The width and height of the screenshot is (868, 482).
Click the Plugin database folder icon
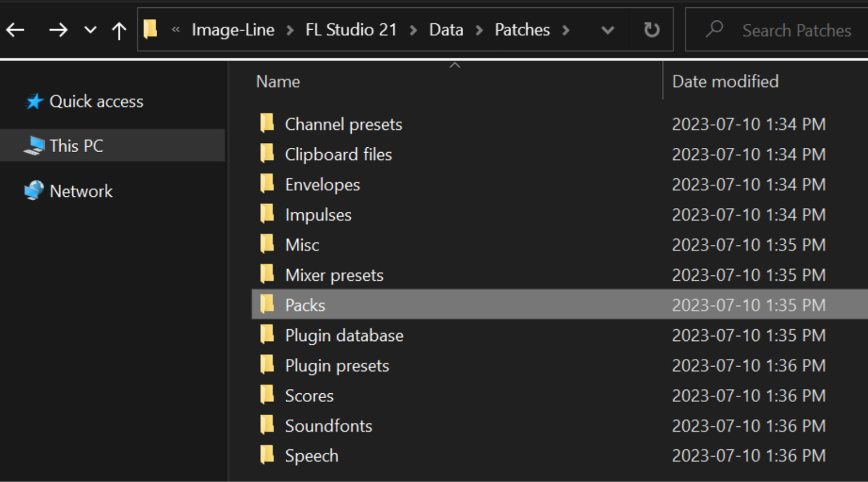click(267, 334)
